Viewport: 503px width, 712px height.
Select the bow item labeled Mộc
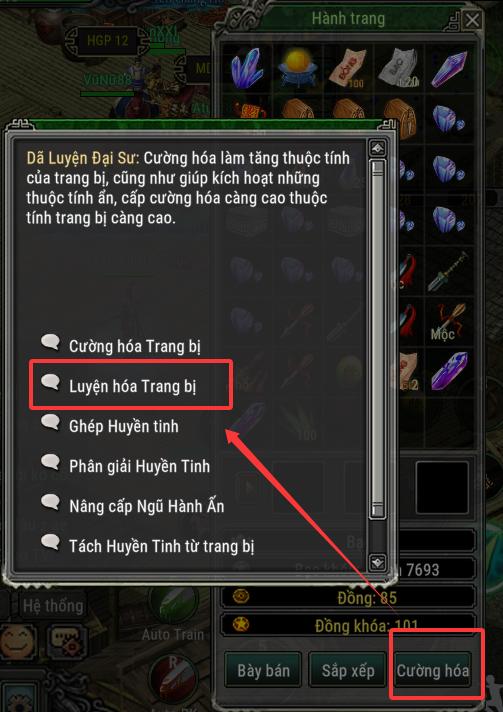(x=449, y=322)
